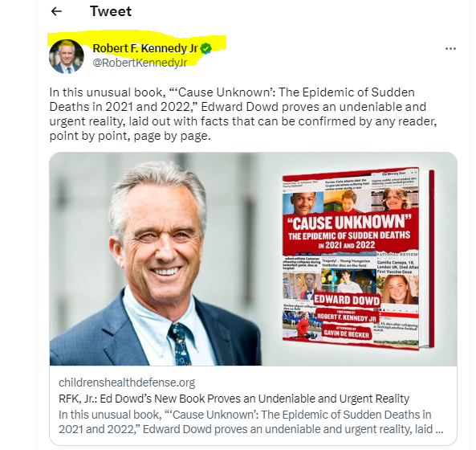Click Gavin de Becker label on the cover

click(x=347, y=333)
